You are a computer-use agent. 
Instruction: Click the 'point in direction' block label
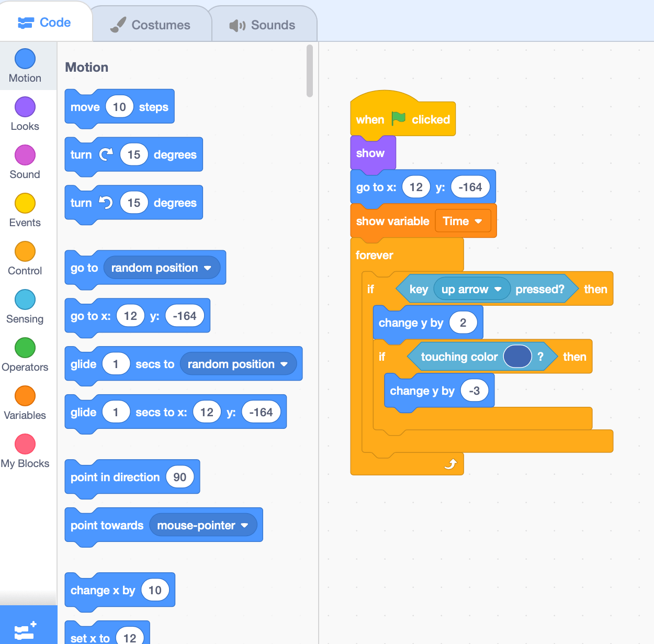pyautogui.click(x=115, y=477)
